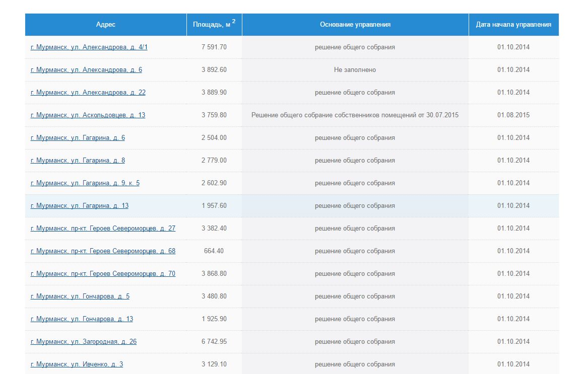Select area value 2 504.00
The width and height of the screenshot is (588, 374).
point(214,138)
